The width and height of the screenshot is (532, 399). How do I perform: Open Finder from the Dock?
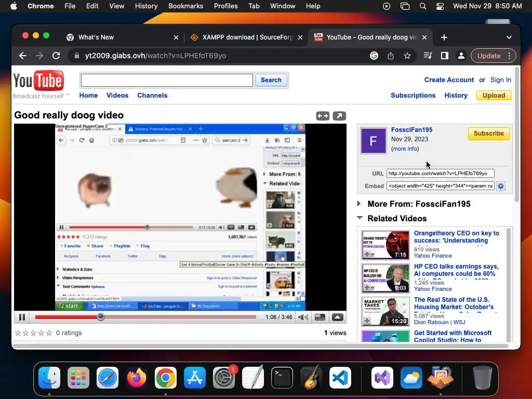49,378
